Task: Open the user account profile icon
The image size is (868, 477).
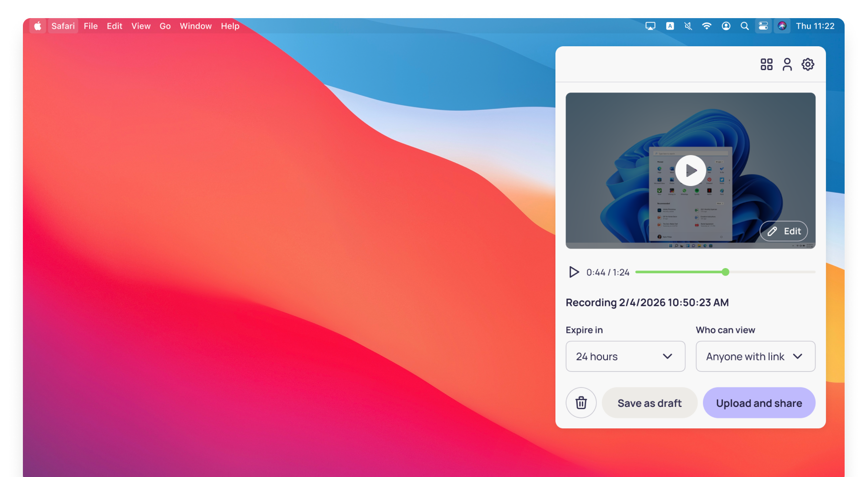Action: pyautogui.click(x=787, y=64)
